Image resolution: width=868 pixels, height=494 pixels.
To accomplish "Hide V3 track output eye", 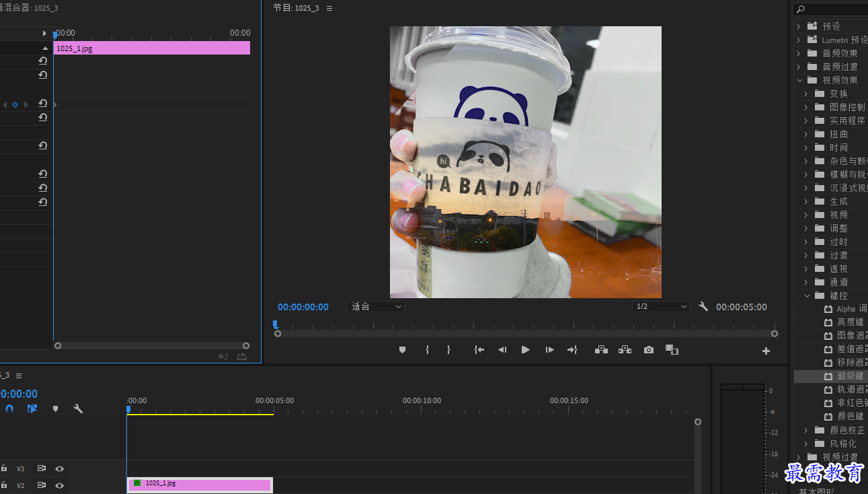I will point(59,468).
